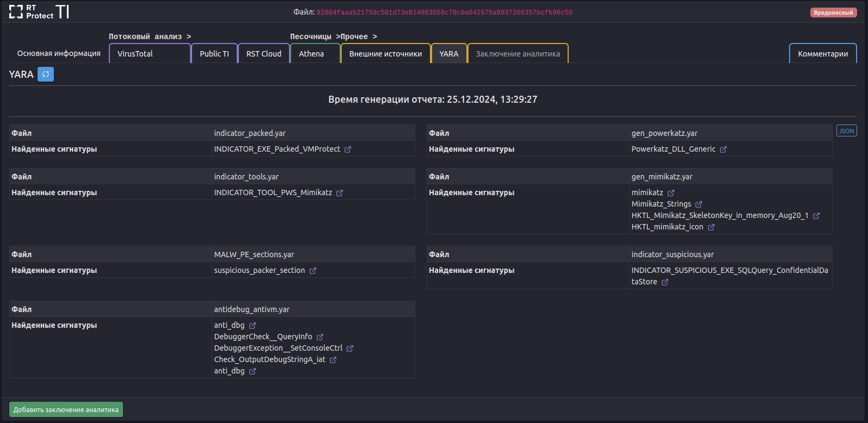Click external link icon for Check_OutputDebugStringA_iat

click(333, 360)
